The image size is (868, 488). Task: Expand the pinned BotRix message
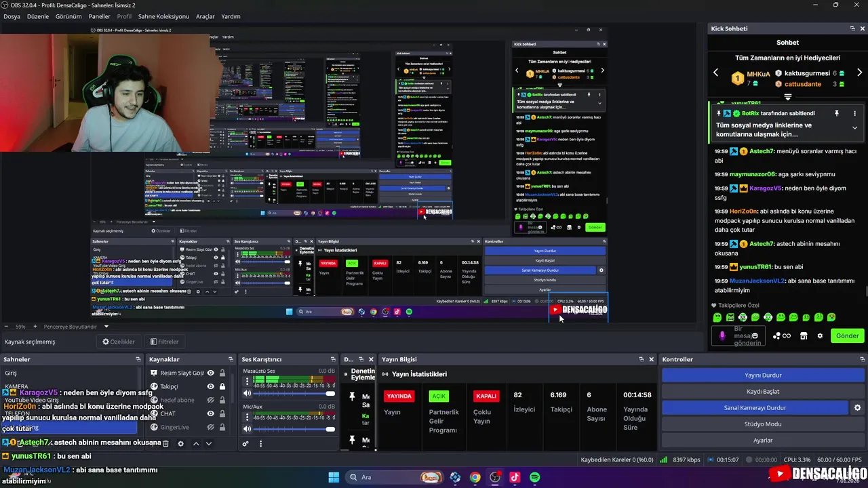pos(854,127)
